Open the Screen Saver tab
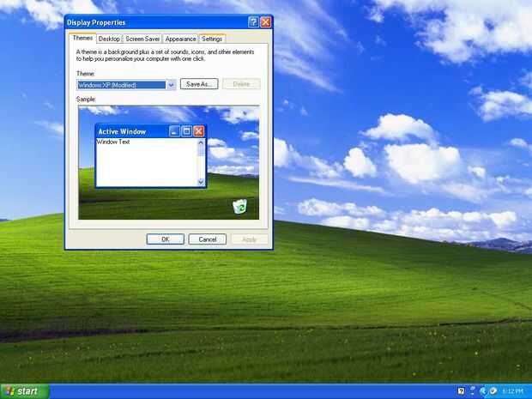532x399 pixels. (142, 39)
